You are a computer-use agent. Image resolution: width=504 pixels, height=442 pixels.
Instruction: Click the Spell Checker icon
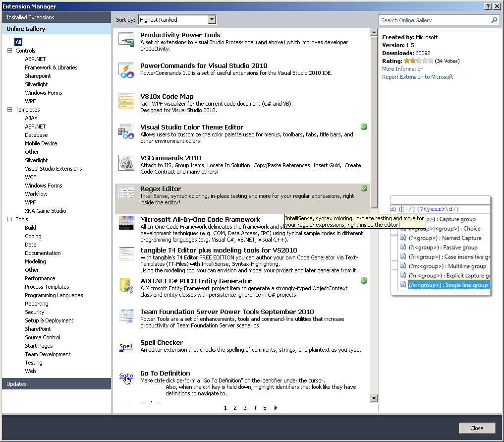(x=126, y=347)
